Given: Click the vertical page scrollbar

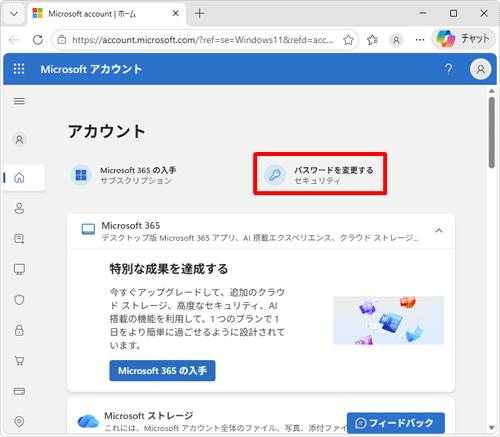Looking at the screenshot, I should (x=492, y=132).
